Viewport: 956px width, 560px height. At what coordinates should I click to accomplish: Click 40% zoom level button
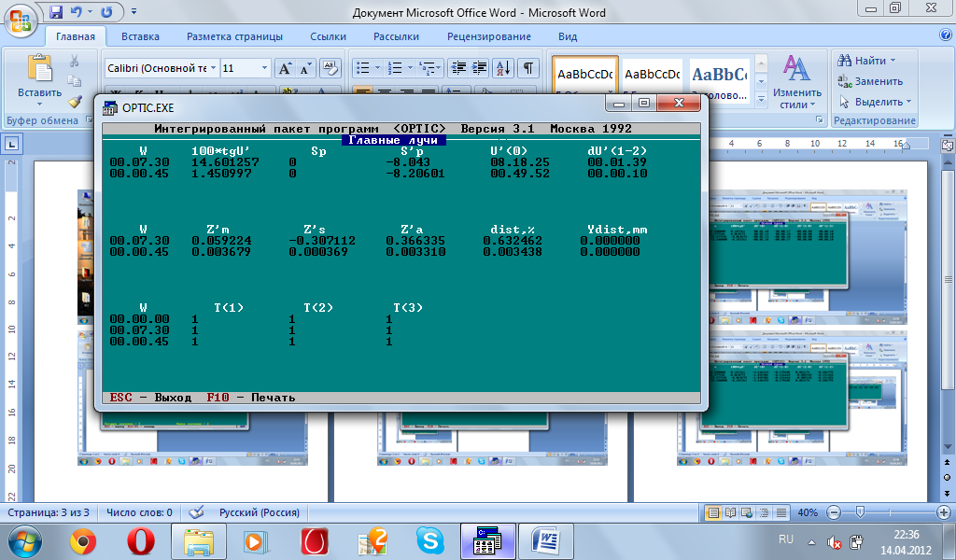(x=808, y=512)
